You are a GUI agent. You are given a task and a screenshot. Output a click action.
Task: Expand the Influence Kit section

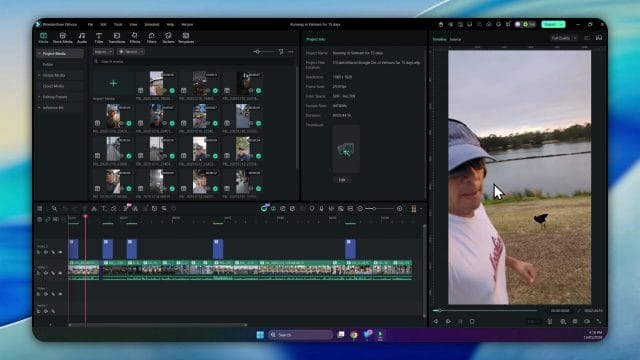click(x=40, y=108)
